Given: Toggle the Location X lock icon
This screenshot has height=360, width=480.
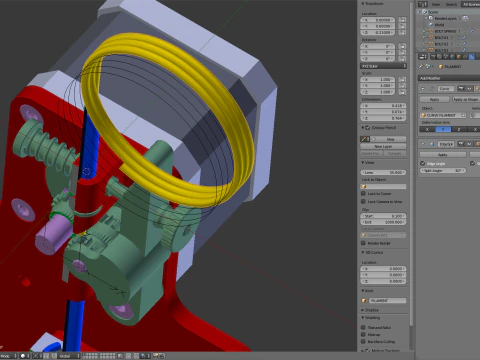Looking at the screenshot, I should pyautogui.click(x=402, y=20).
